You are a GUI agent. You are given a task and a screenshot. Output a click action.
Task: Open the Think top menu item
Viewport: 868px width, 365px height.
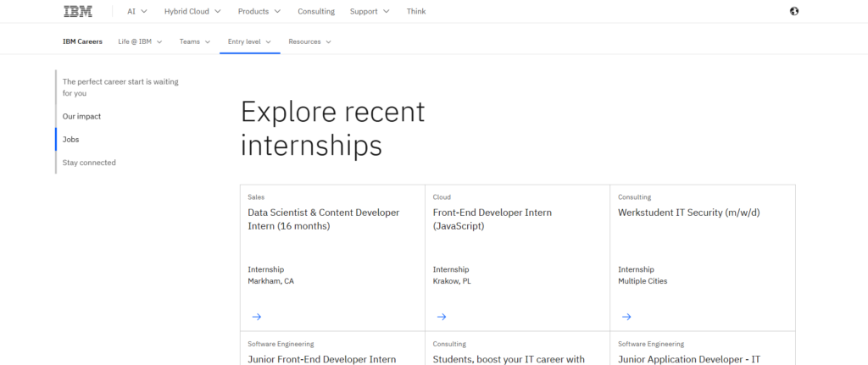(x=416, y=11)
